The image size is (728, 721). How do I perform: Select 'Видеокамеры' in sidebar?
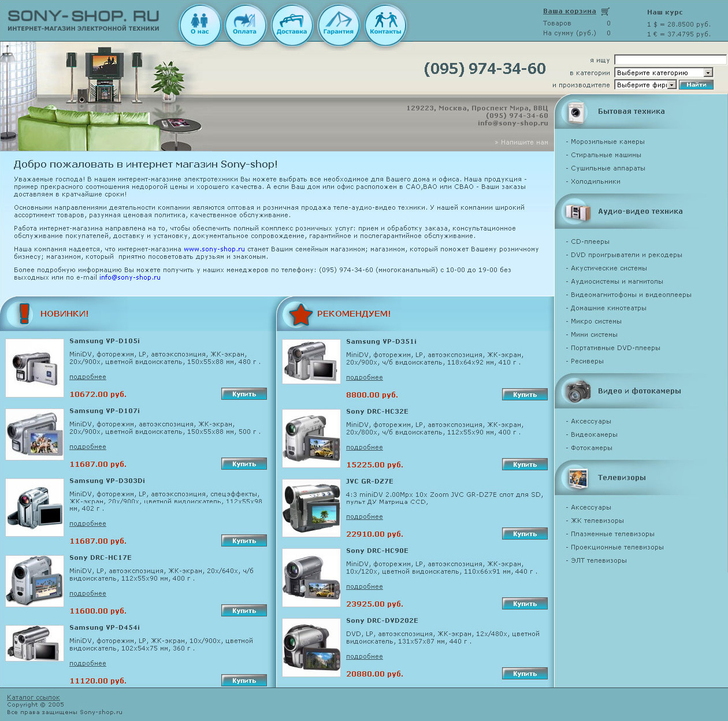[x=594, y=434]
